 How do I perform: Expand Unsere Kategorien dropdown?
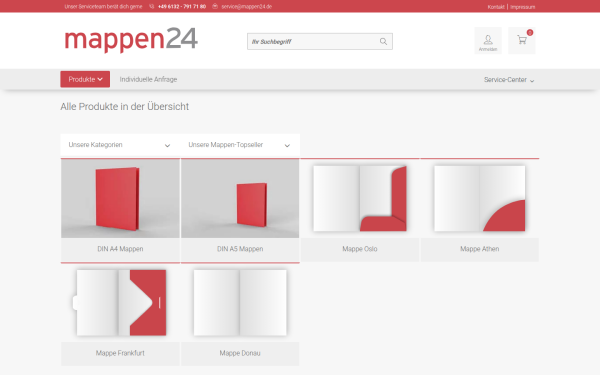pyautogui.click(x=120, y=145)
